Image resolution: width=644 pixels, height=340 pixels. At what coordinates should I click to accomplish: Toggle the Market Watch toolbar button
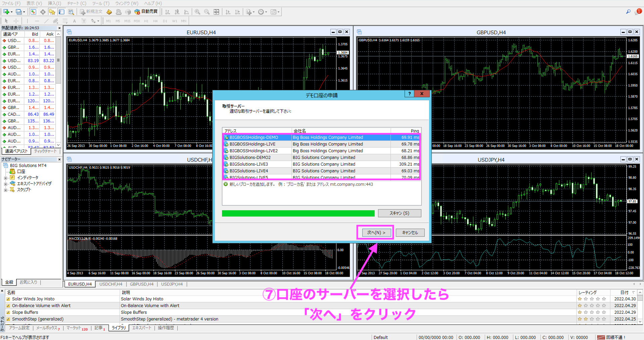pos(33,12)
